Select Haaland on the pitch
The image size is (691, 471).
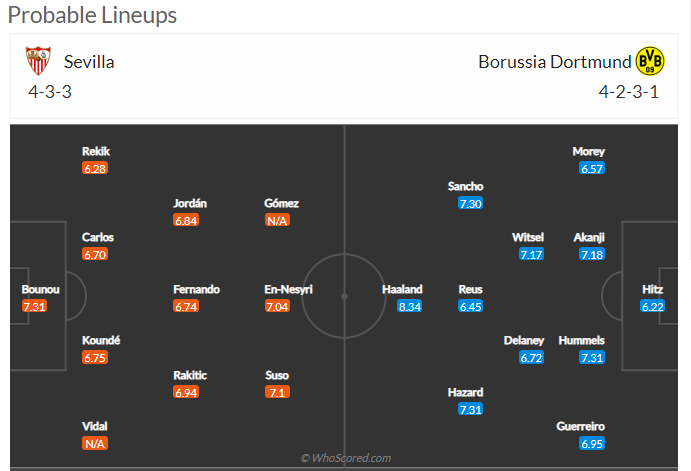402,289
